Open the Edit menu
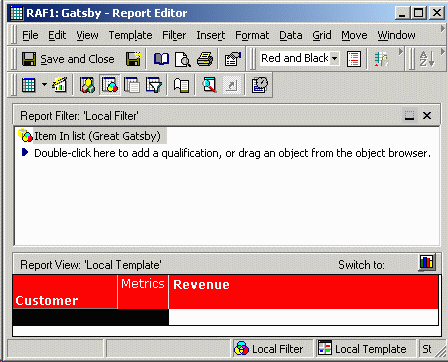This screenshot has width=448, height=362. 57,35
